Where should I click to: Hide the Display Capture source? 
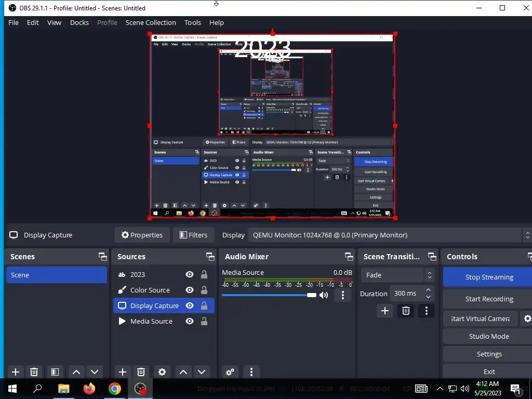190,305
